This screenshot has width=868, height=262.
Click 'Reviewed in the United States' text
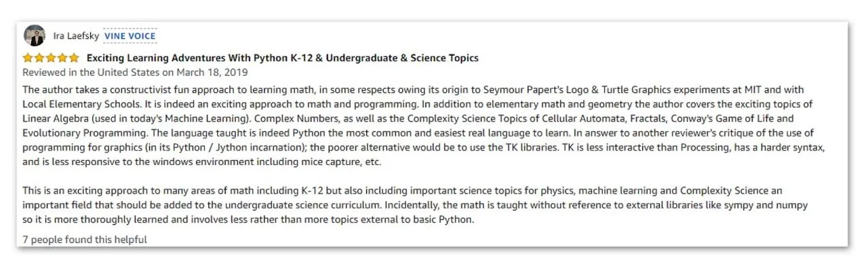click(x=89, y=72)
